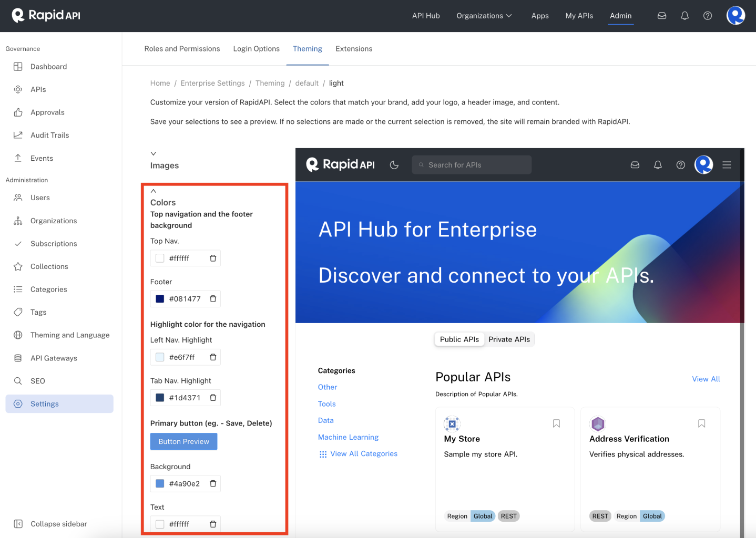This screenshot has height=538, width=756.
Task: Toggle dark mode moon icon in preview
Action: point(394,165)
